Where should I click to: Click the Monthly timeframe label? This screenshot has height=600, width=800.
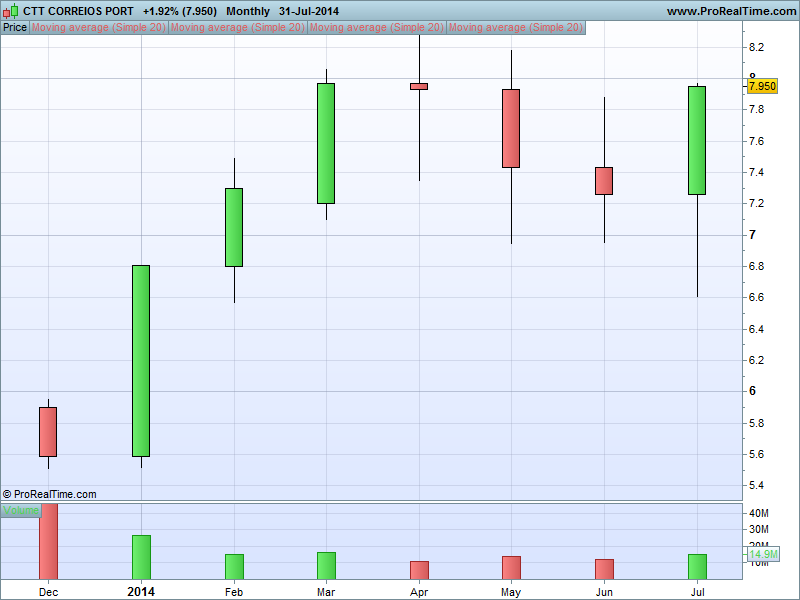click(x=248, y=11)
